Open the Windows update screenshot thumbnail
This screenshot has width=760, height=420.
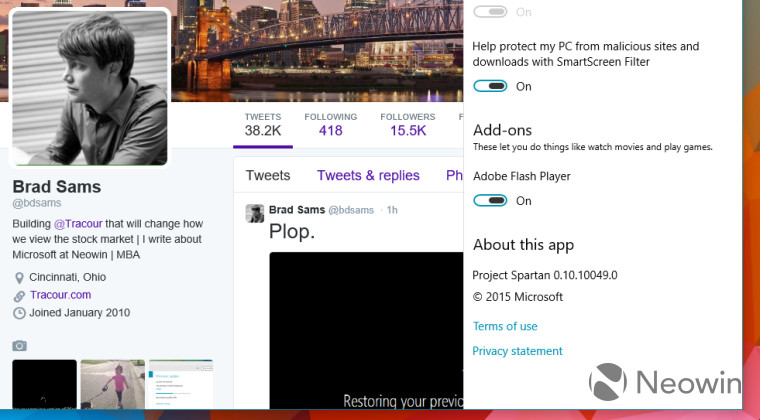tap(180, 384)
